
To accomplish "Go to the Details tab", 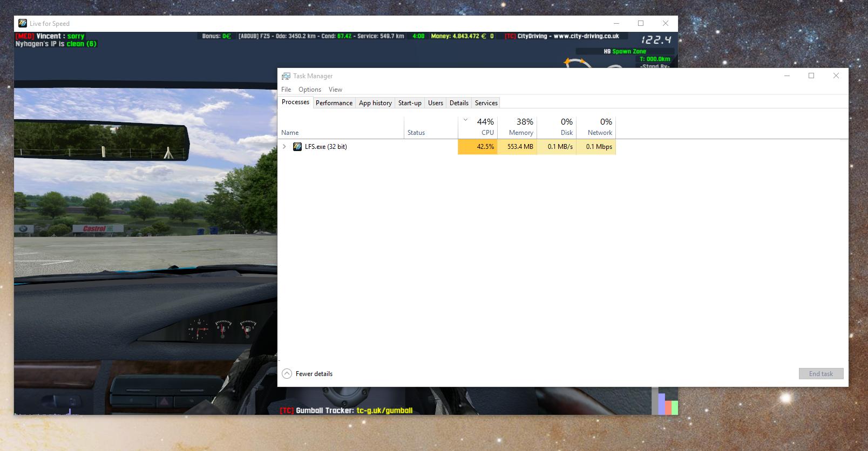I will pos(459,103).
